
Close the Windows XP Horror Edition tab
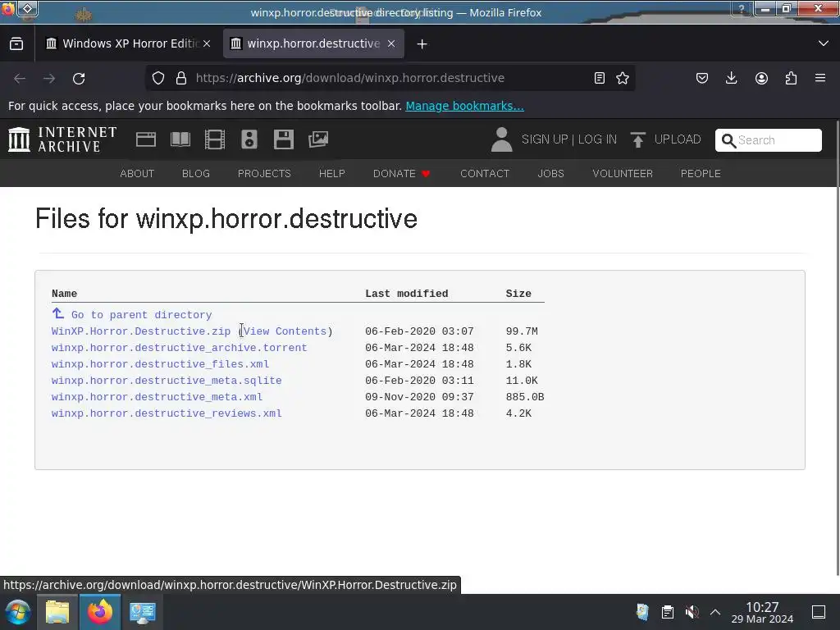pos(207,44)
